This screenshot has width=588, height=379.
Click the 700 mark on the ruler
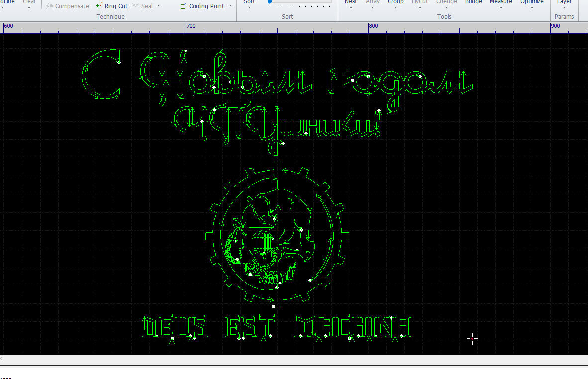[x=191, y=26]
